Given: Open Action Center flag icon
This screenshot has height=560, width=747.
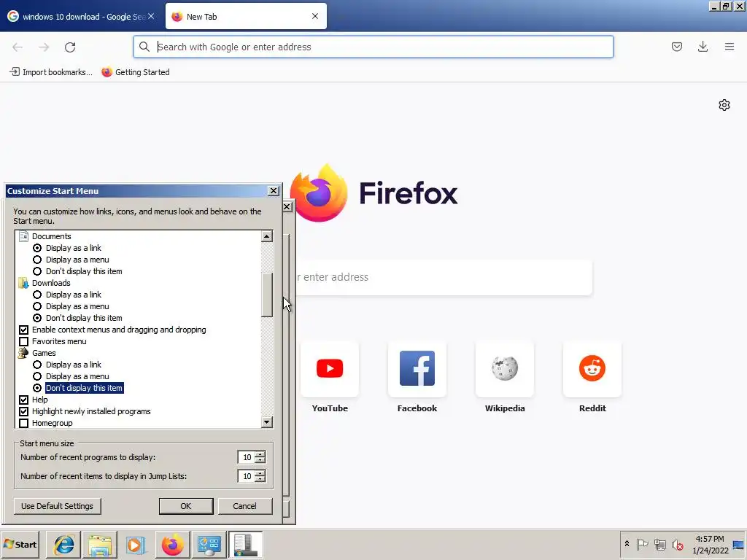Looking at the screenshot, I should point(642,544).
